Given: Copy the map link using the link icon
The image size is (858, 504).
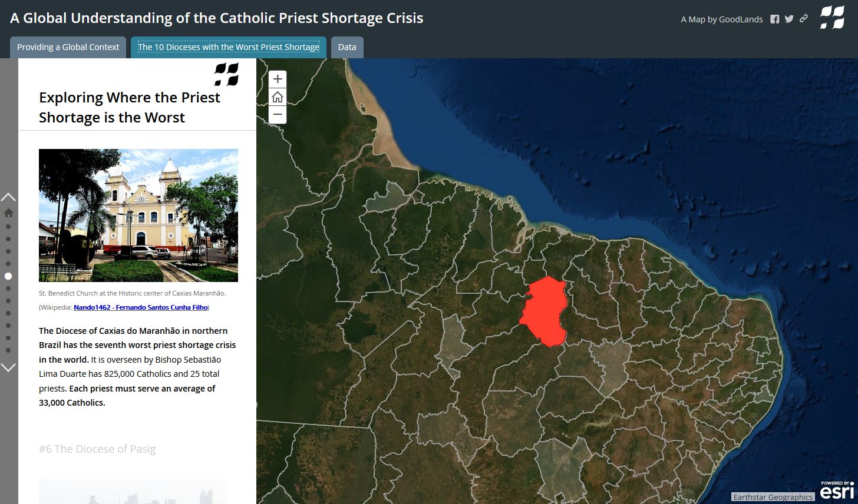Looking at the screenshot, I should [x=803, y=19].
